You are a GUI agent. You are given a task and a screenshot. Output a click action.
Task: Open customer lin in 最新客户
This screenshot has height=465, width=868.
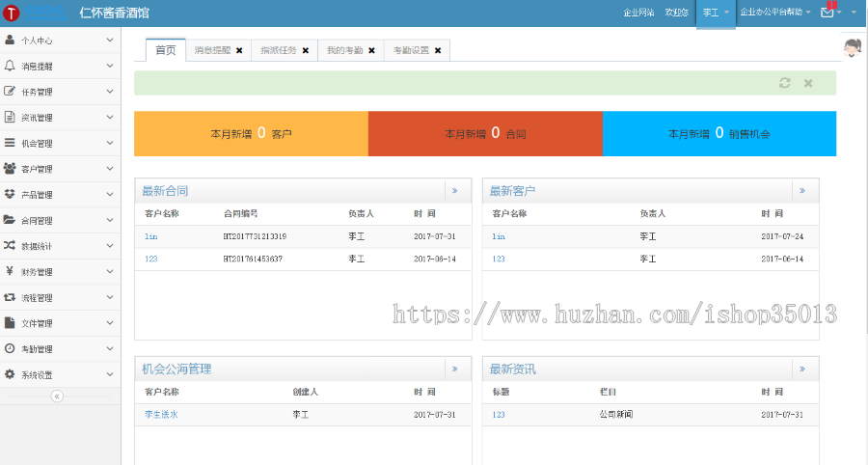tap(499, 236)
